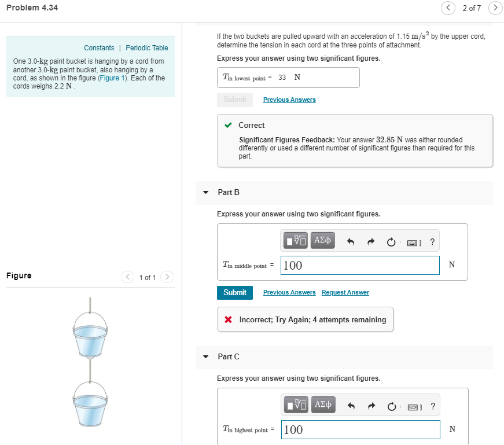Open keyboard shortcuts icon in Part C toolbar

pos(412,406)
